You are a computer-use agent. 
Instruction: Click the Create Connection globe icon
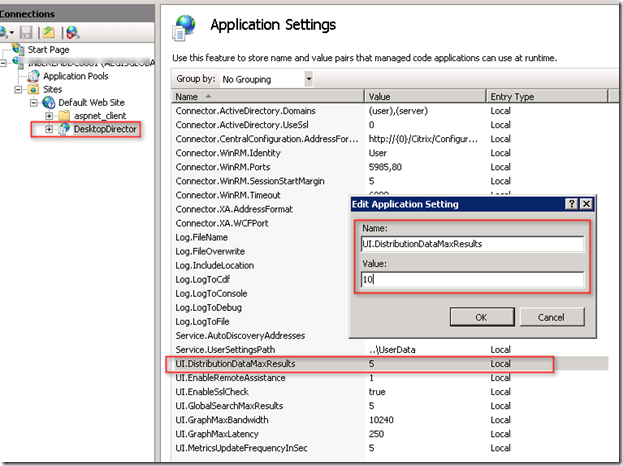coord(4,33)
